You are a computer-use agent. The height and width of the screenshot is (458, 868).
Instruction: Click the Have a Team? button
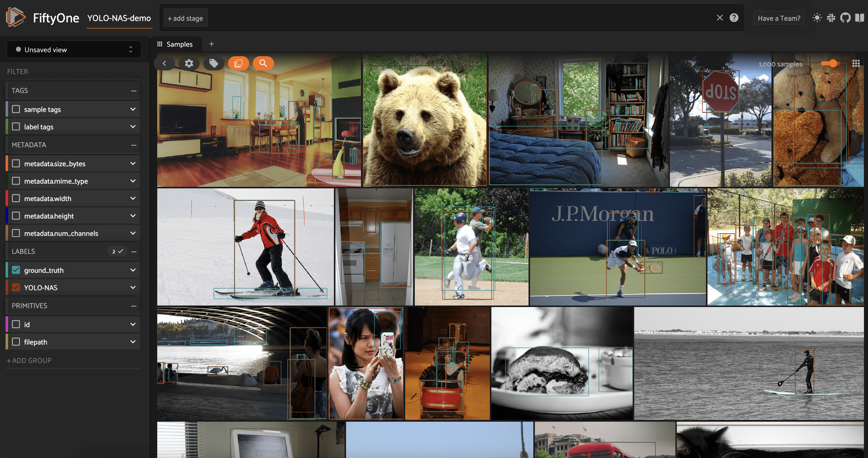[x=779, y=18]
